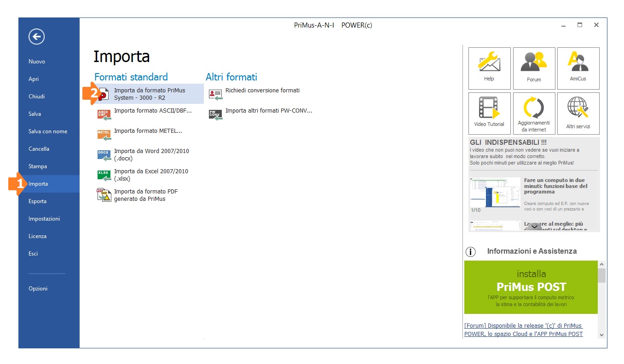624x364 pixels.
Task: Launch the AmiCus tile
Action: click(x=578, y=68)
